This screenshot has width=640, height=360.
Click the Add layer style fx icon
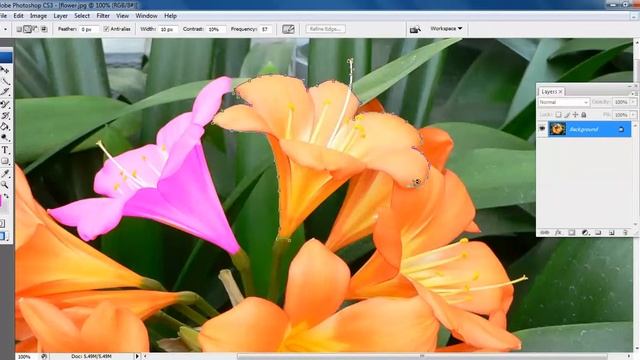(x=558, y=232)
